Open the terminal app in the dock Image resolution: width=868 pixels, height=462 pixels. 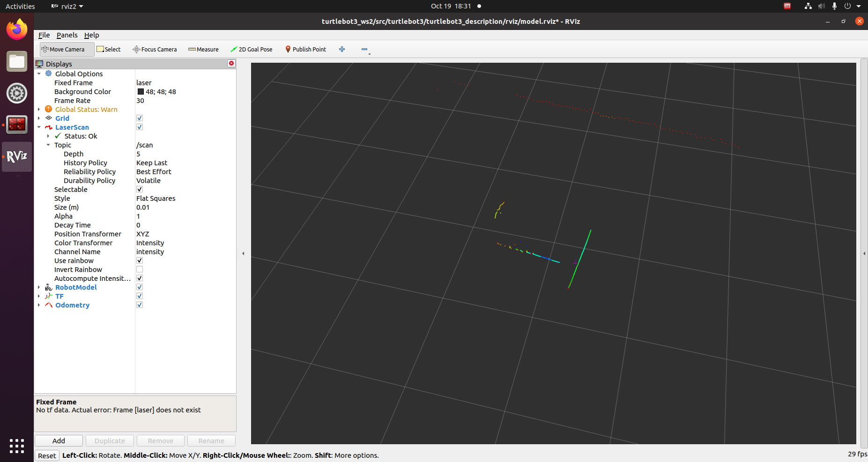click(17, 125)
